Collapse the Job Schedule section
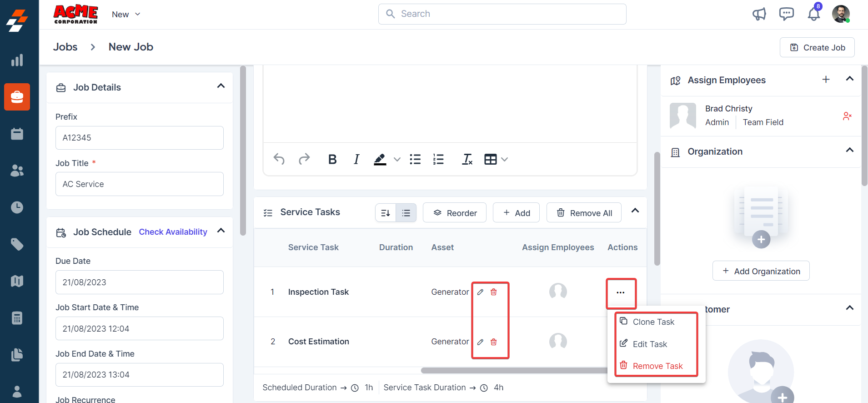Viewport: 868px width, 403px height. (221, 231)
